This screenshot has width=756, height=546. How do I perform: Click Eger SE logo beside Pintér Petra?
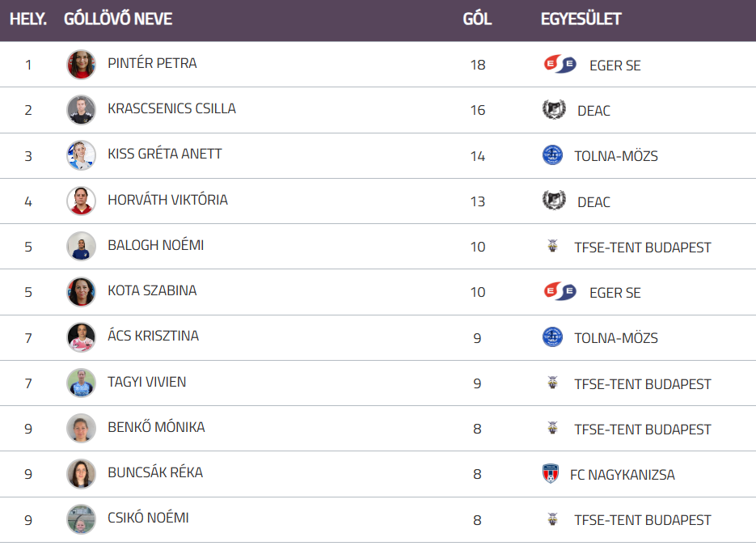point(560,65)
